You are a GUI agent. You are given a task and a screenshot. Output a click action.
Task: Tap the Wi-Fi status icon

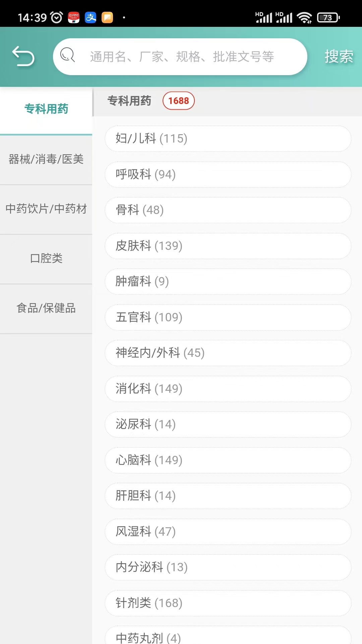point(304,17)
